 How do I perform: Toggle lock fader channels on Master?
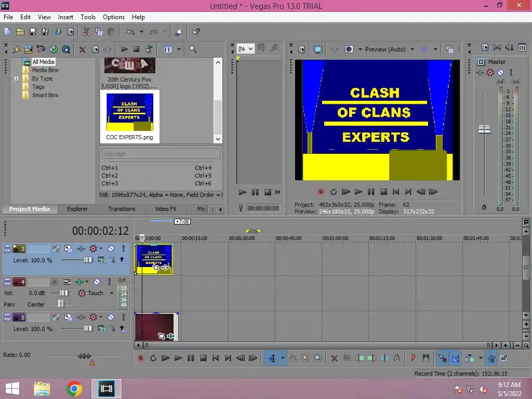coord(484,207)
